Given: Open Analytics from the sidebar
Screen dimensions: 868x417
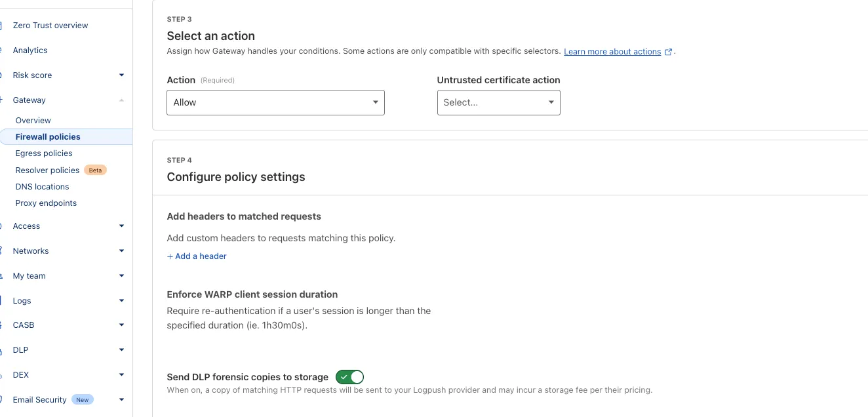Looking at the screenshot, I should pyautogui.click(x=30, y=50).
